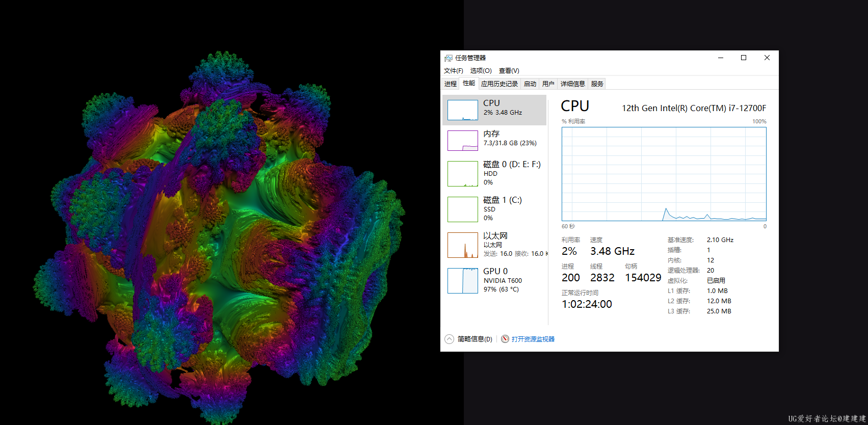The height and width of the screenshot is (425, 868).
Task: Click the 简略信息(D) button label
Action: pyautogui.click(x=475, y=339)
